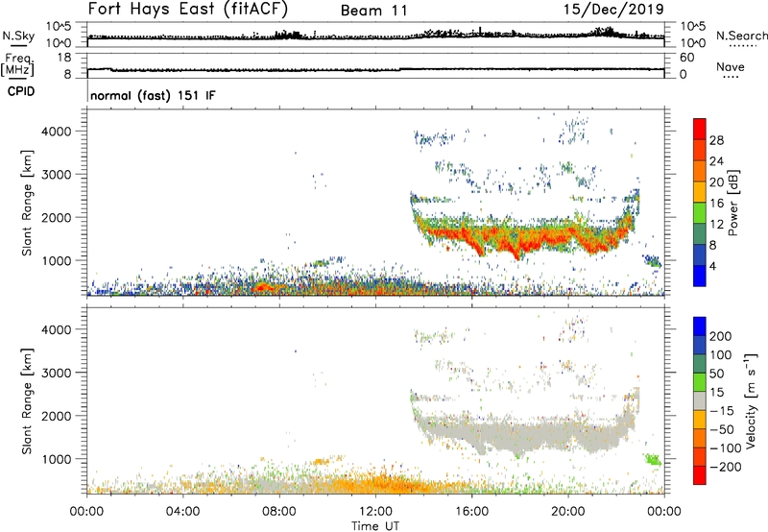Image resolution: width=768 pixels, height=532 pixels.
Task: Click the blue bottom of power colorbar
Action: [x=700, y=276]
